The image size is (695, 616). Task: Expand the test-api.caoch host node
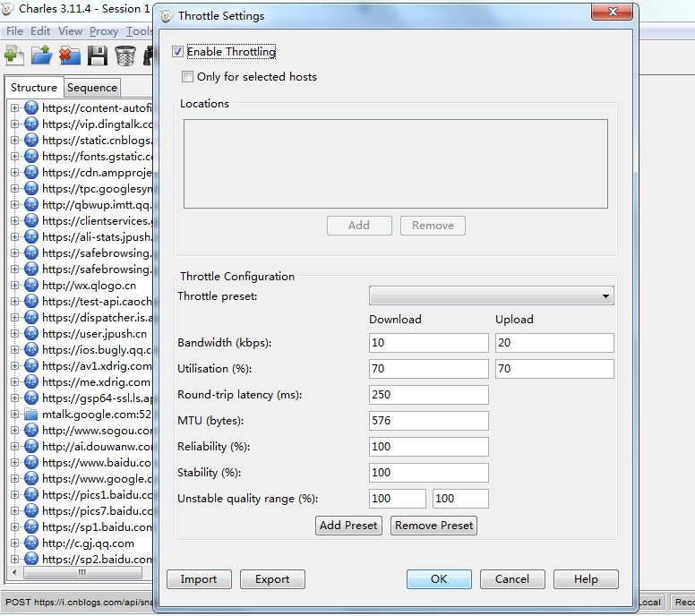point(14,302)
